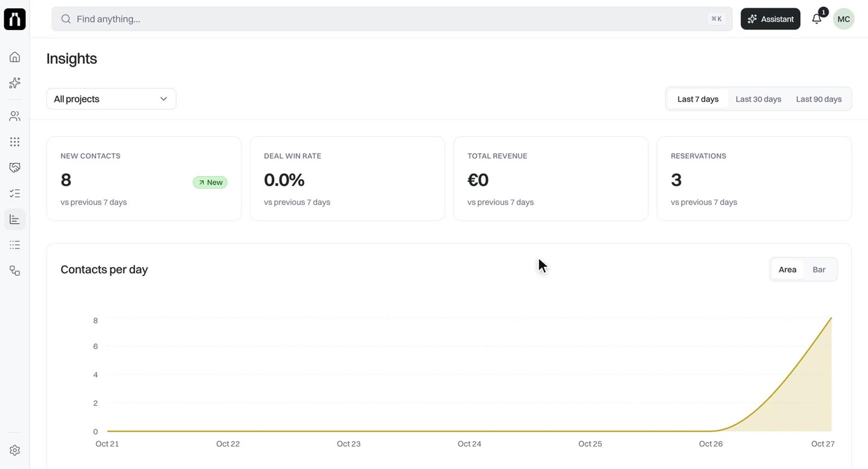Open Settings gear icon in sidebar

coord(15,450)
